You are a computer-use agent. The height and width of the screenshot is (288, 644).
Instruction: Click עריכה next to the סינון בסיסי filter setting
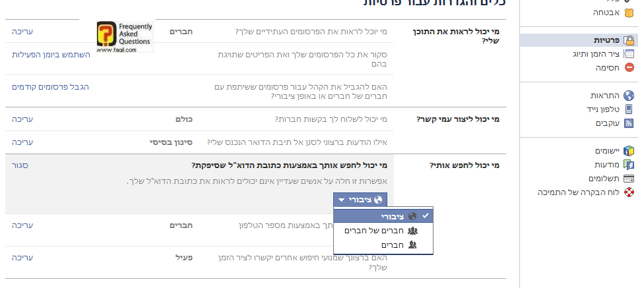(x=22, y=142)
